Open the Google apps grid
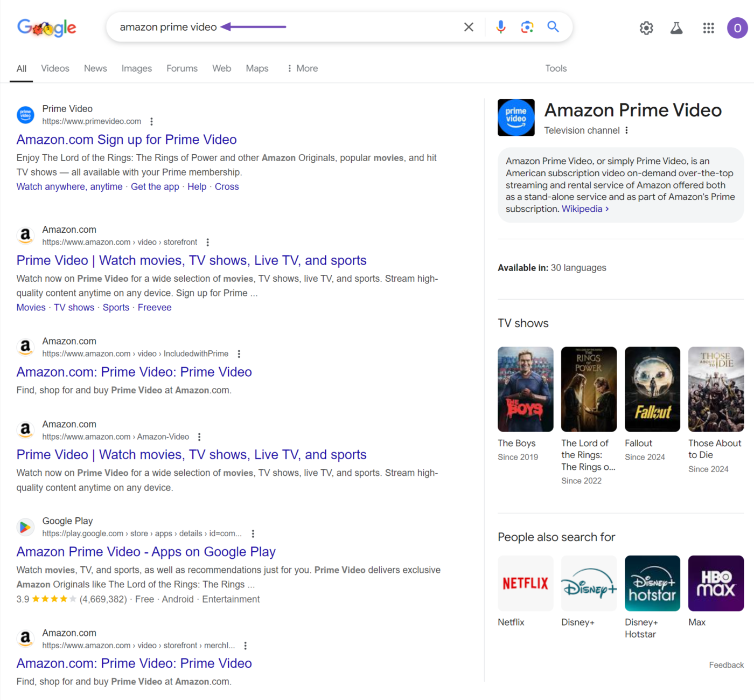This screenshot has height=700, width=754. (x=709, y=28)
